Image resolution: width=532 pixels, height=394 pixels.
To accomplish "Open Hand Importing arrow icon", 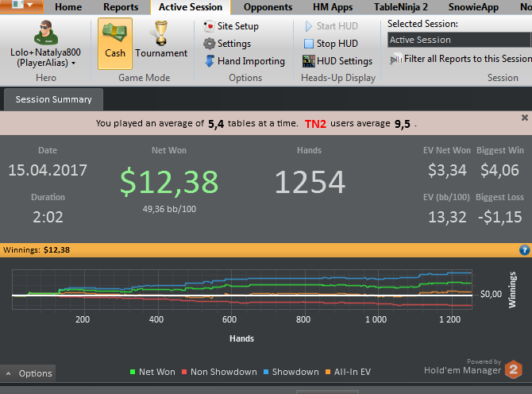I will pos(210,61).
